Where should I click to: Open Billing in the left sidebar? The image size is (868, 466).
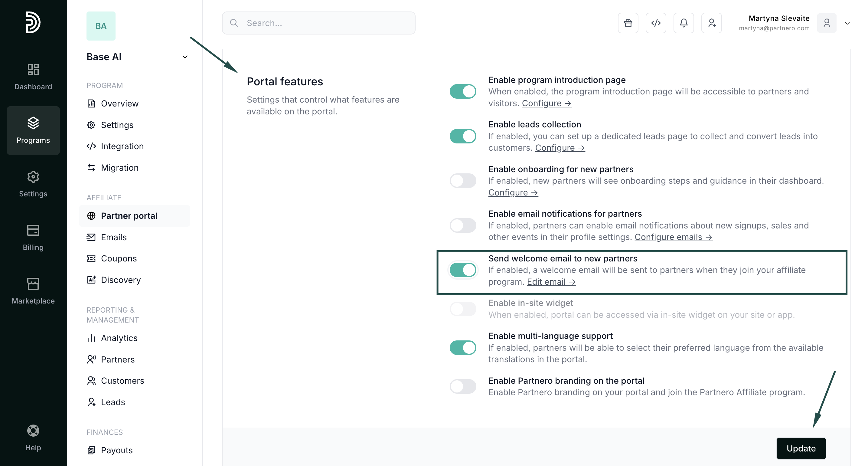(x=33, y=238)
